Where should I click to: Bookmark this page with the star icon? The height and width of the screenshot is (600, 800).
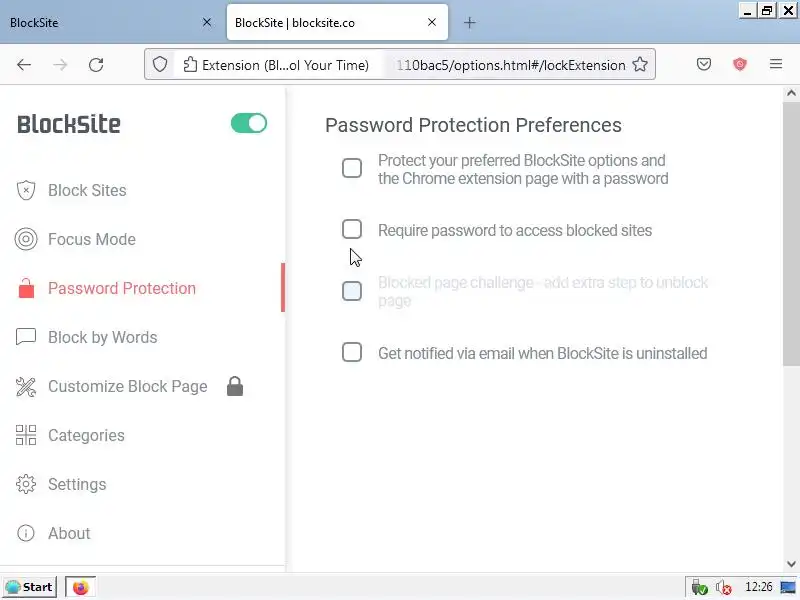pos(640,65)
